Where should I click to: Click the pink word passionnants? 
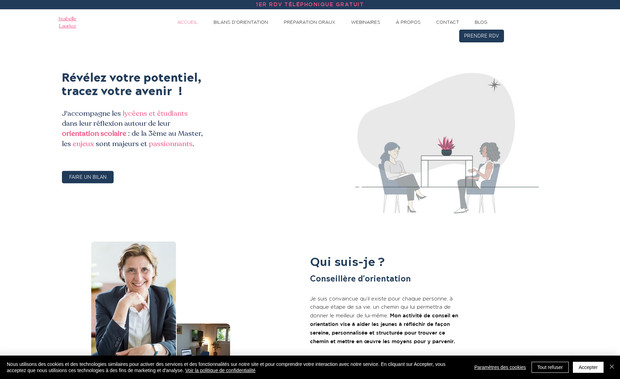point(170,144)
